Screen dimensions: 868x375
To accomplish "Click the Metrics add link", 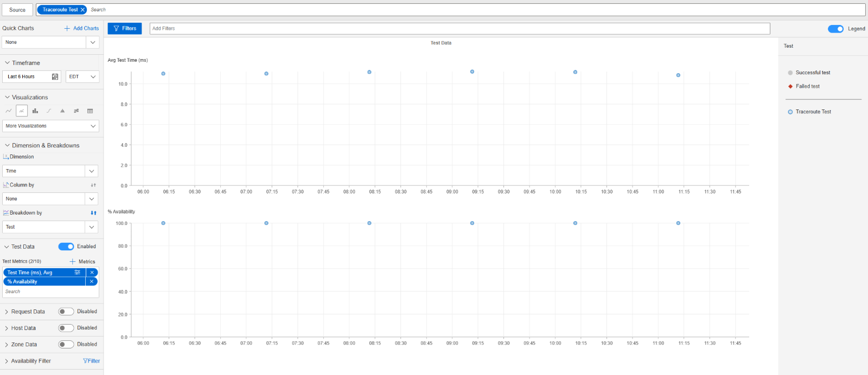I will click(87, 262).
